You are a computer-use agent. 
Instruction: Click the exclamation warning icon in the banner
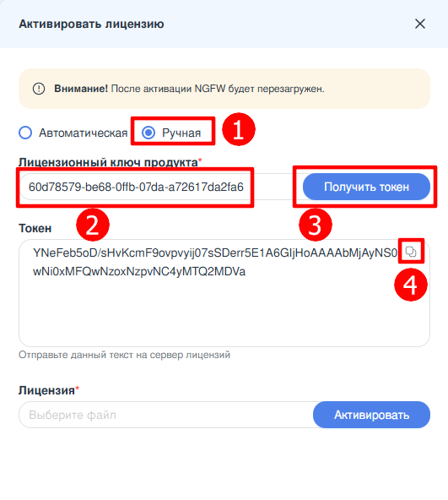coord(39,89)
